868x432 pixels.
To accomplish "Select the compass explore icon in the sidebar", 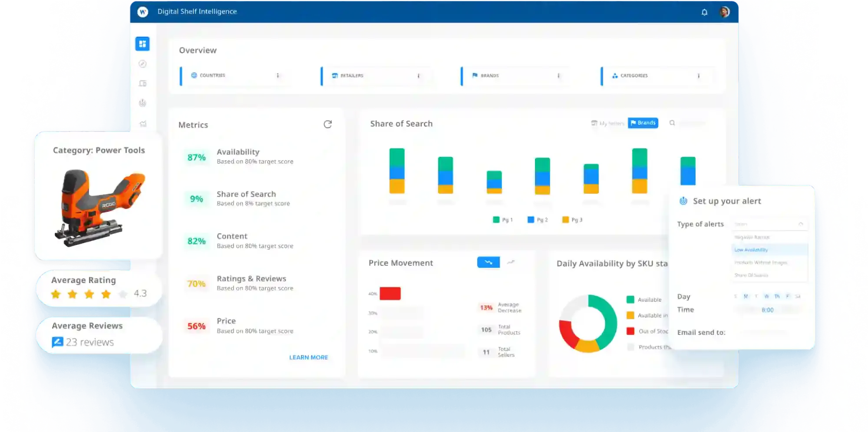I will (x=142, y=64).
